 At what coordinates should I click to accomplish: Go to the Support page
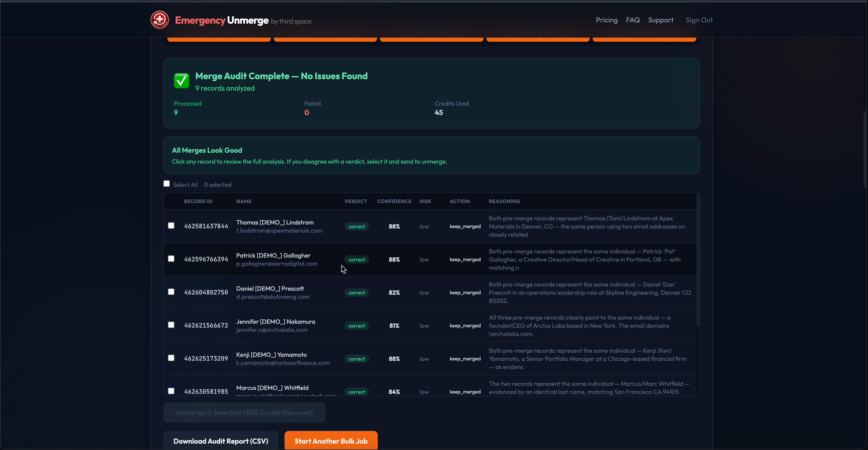point(660,20)
